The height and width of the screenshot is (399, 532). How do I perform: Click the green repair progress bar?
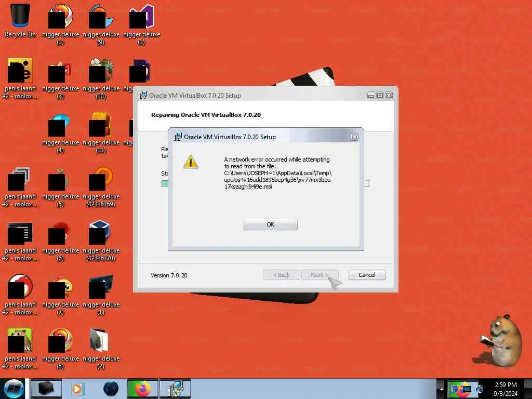pyautogui.click(x=165, y=183)
